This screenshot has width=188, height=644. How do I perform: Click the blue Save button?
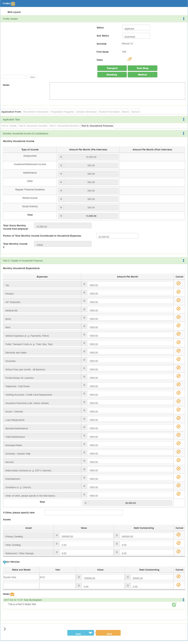(x=78, y=633)
